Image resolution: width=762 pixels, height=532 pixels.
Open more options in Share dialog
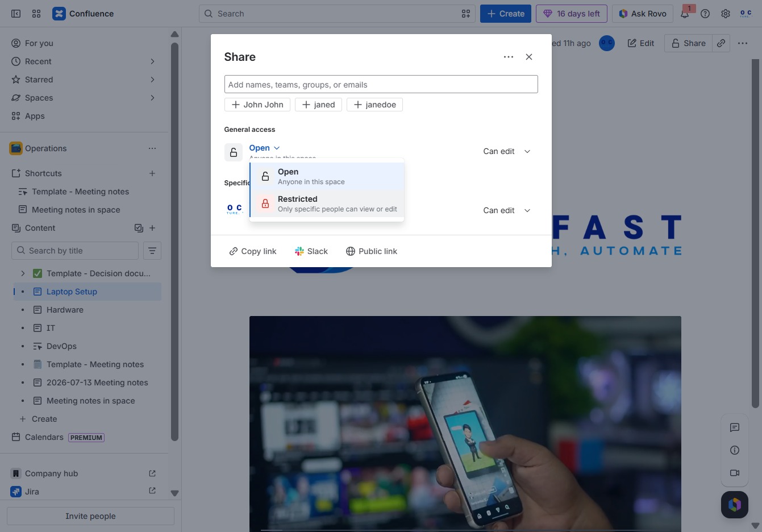(509, 57)
